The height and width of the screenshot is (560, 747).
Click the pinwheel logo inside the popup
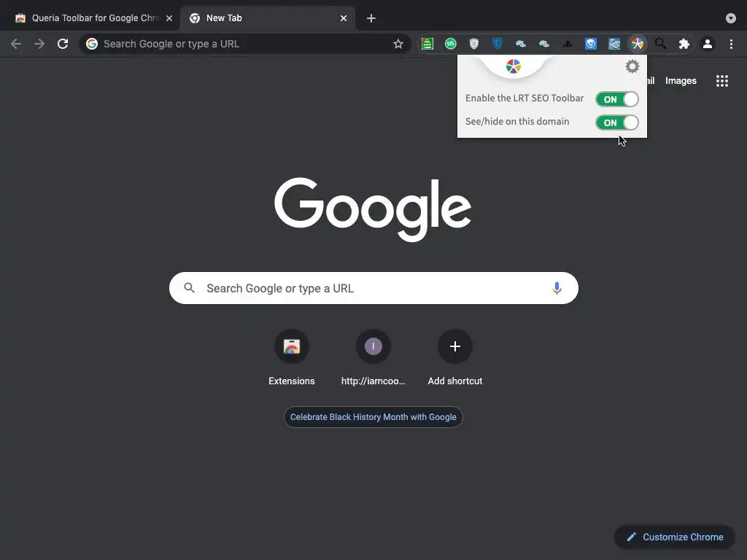pyautogui.click(x=514, y=66)
